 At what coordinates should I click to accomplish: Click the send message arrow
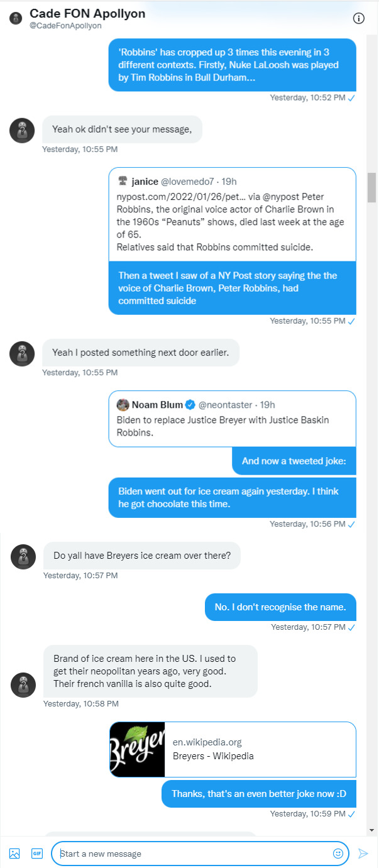click(363, 854)
